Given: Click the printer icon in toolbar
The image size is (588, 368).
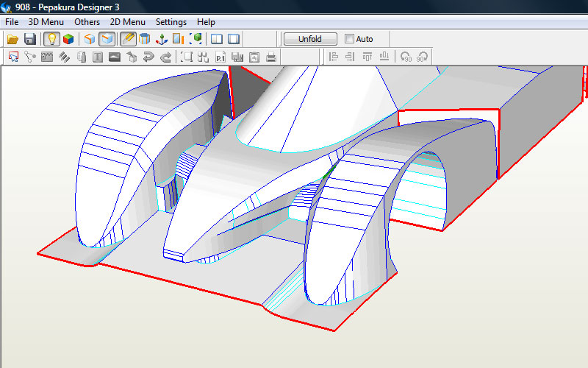Looking at the screenshot, I should tap(271, 57).
